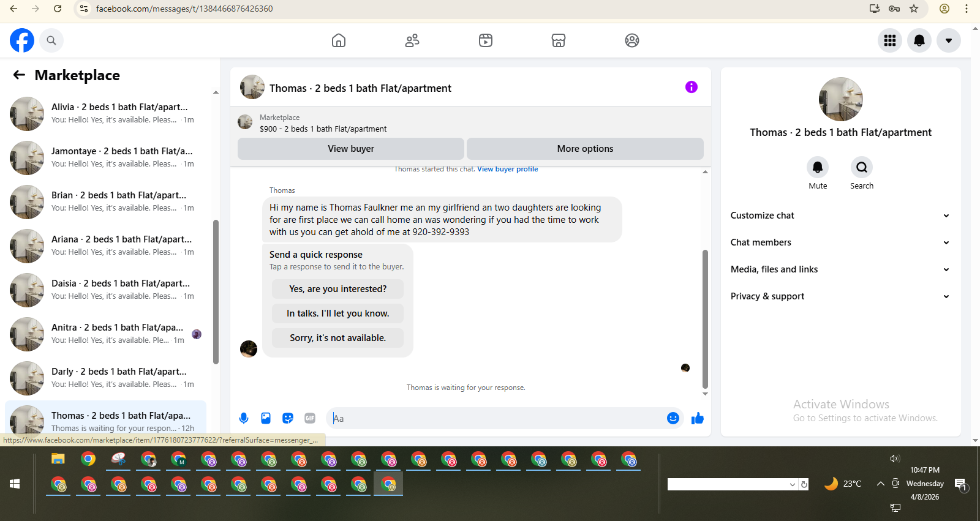Open the Ariana conversation

[x=105, y=246]
